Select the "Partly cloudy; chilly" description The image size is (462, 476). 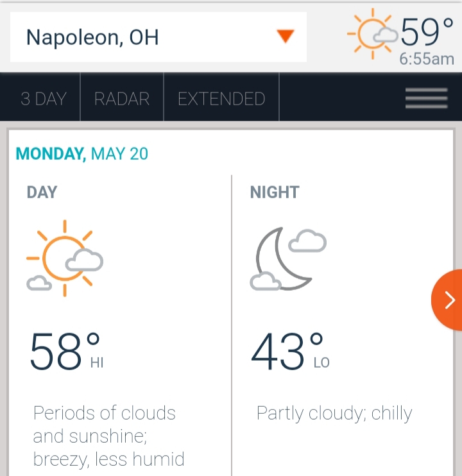334,413
